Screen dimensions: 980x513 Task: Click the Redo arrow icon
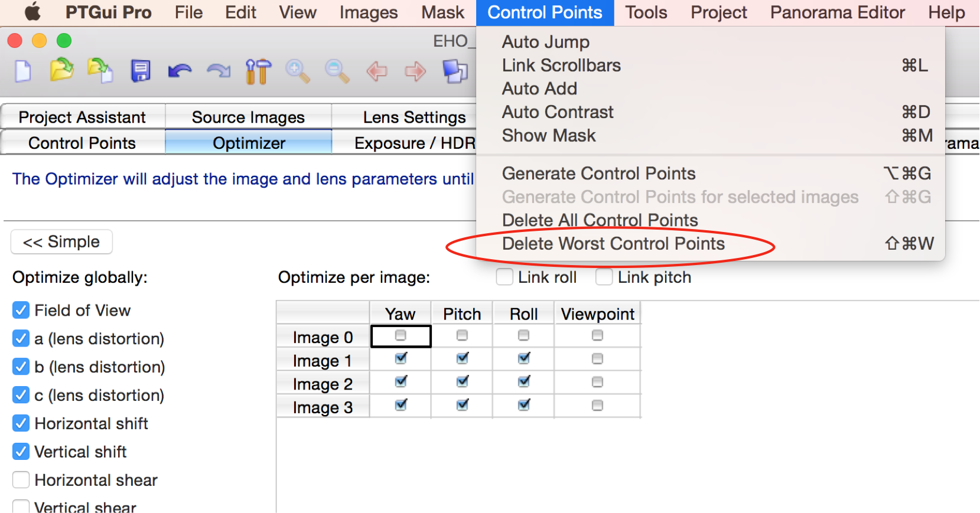219,71
